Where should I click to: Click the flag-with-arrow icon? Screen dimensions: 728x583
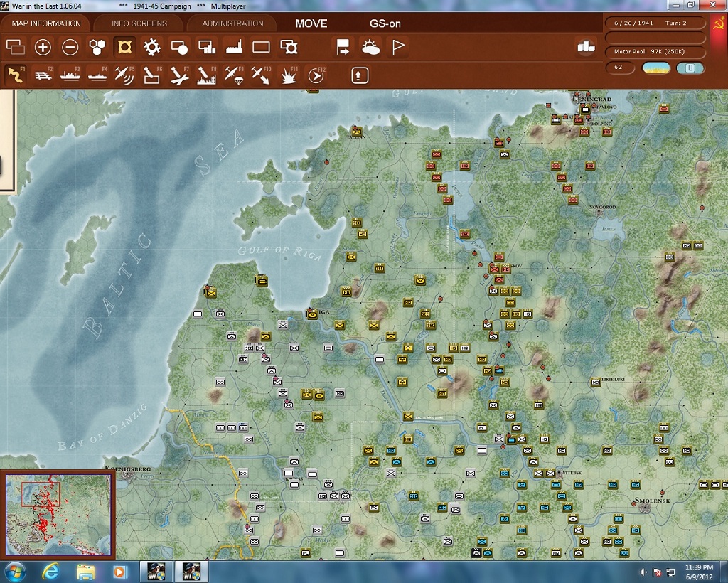[x=343, y=47]
